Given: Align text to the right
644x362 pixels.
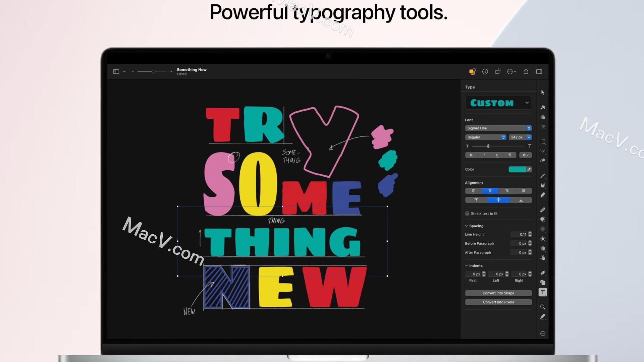Looking at the screenshot, I should [507, 191].
